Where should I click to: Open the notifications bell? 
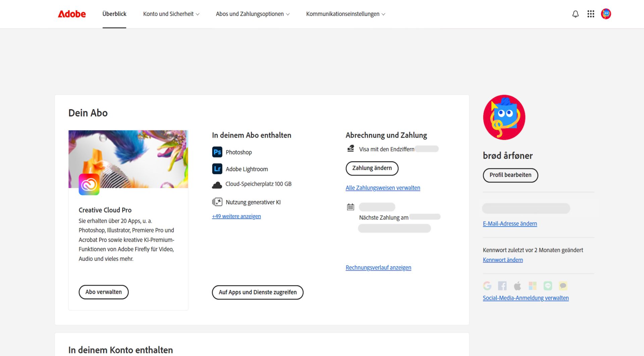(x=575, y=14)
